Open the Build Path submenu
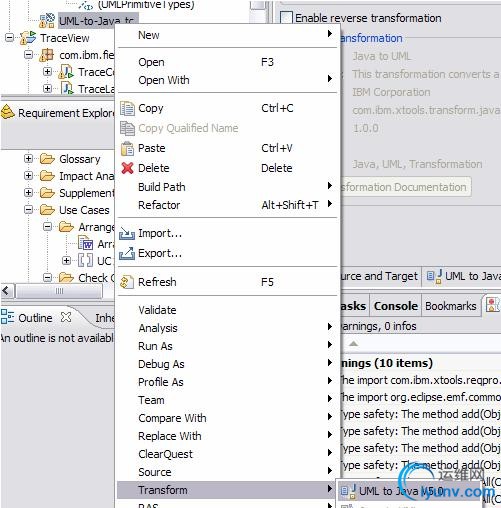 click(x=227, y=187)
